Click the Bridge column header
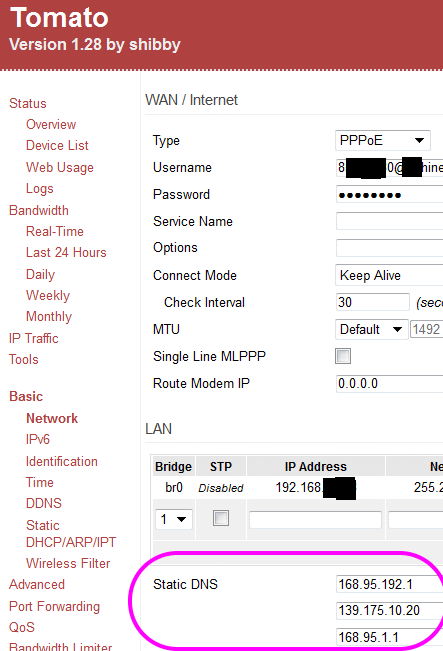 click(x=174, y=467)
